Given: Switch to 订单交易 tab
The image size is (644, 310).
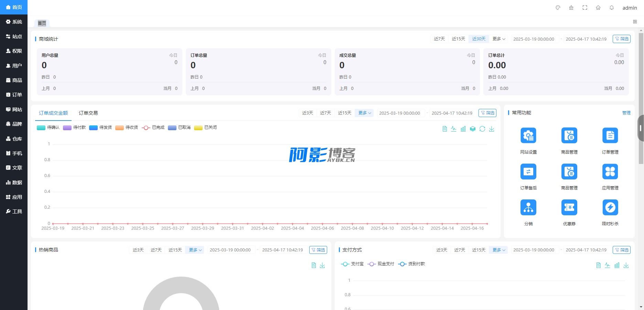Looking at the screenshot, I should (88, 113).
